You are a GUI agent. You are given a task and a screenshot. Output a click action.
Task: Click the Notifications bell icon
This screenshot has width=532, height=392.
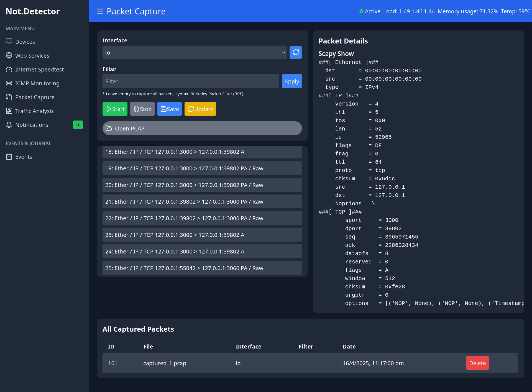click(9, 125)
